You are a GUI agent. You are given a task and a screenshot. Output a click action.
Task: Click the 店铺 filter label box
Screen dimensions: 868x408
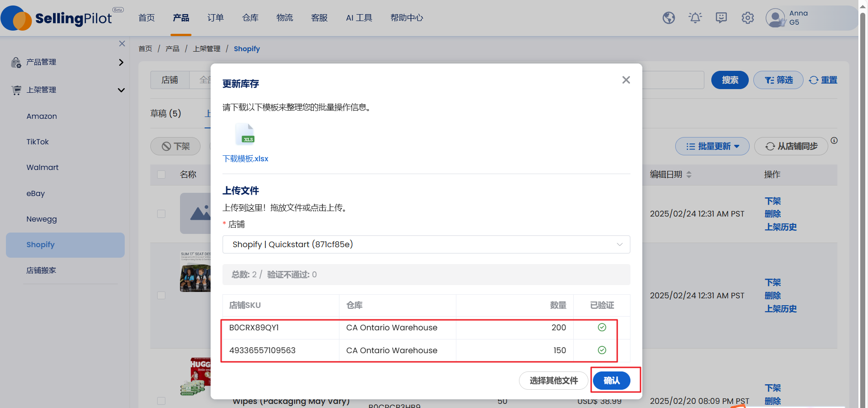tap(170, 80)
